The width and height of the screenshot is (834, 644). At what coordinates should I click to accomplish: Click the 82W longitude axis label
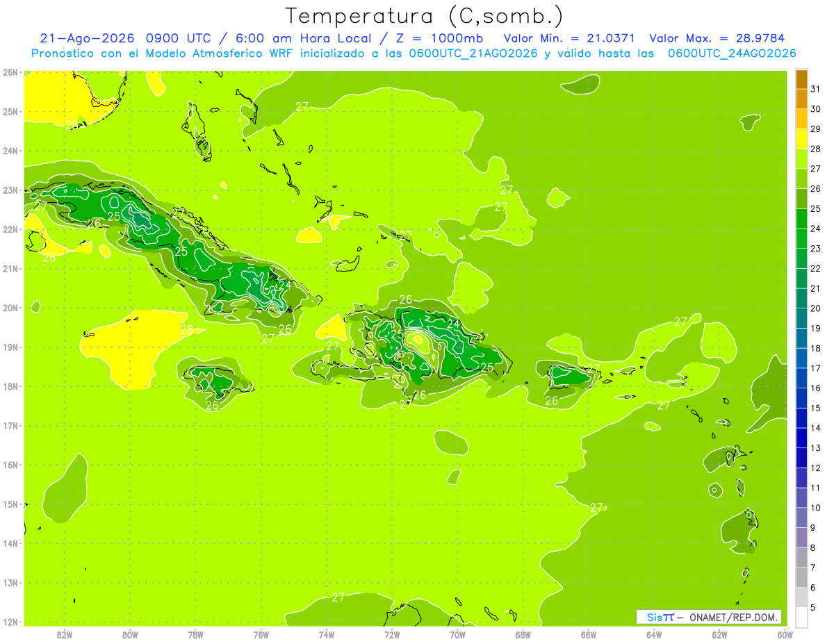click(65, 634)
